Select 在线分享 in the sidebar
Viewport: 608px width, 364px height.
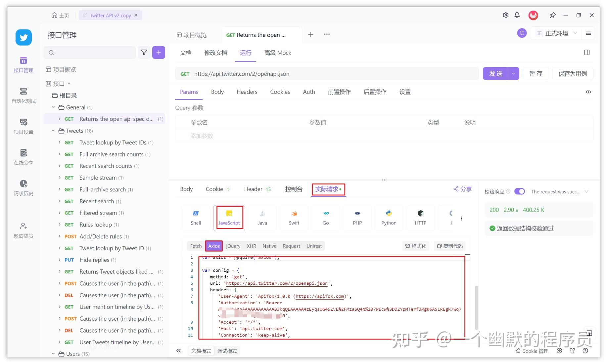tap(23, 157)
